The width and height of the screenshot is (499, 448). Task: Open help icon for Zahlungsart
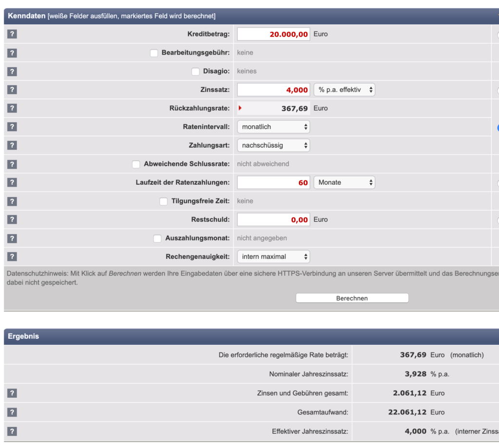pyautogui.click(x=12, y=145)
